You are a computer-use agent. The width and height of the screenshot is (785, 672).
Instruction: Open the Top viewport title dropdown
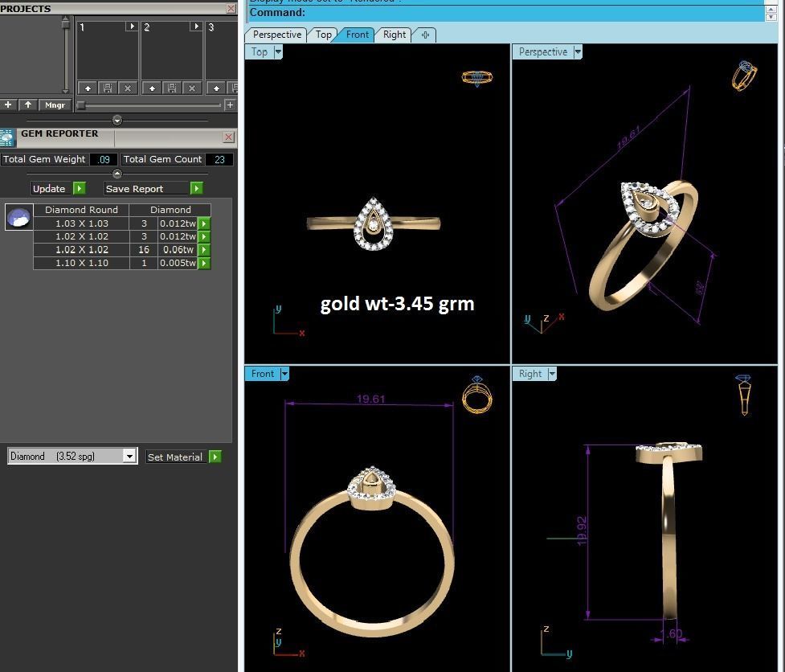(278, 51)
